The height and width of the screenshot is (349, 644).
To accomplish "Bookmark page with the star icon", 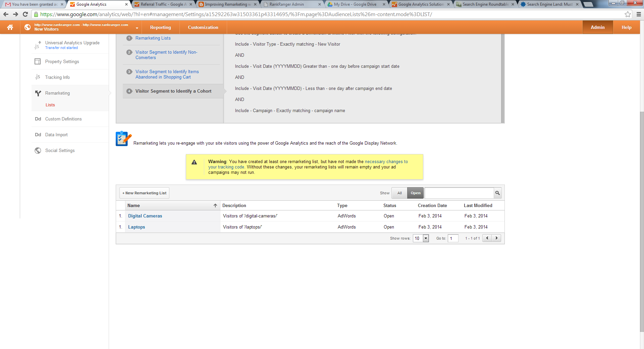I will point(628,14).
